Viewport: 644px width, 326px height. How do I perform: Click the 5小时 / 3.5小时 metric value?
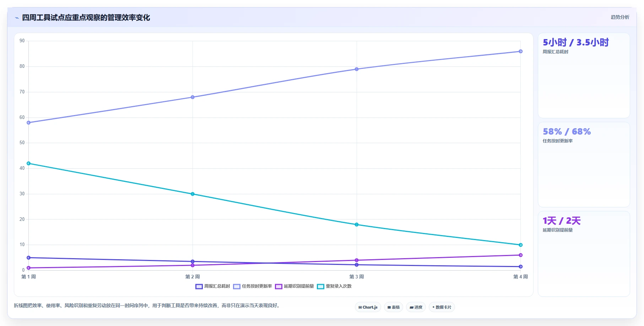[x=576, y=43]
